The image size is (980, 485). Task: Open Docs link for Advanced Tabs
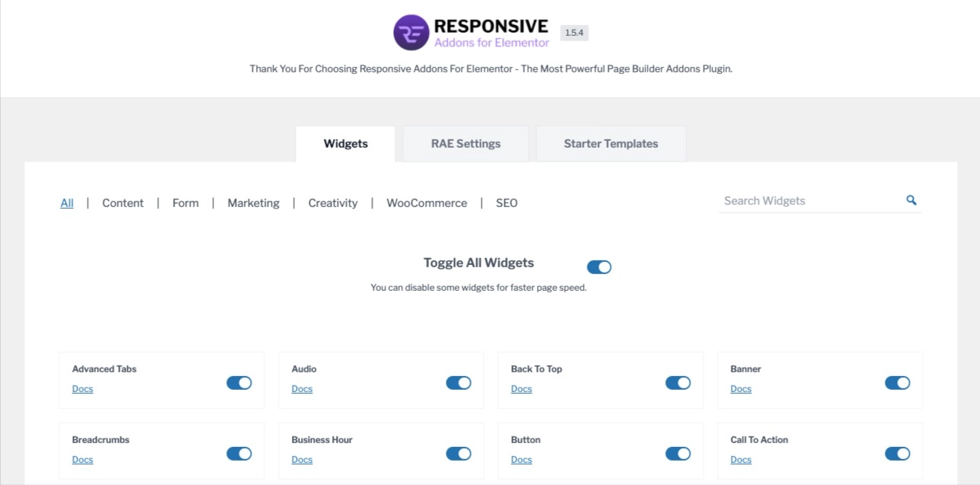tap(82, 389)
